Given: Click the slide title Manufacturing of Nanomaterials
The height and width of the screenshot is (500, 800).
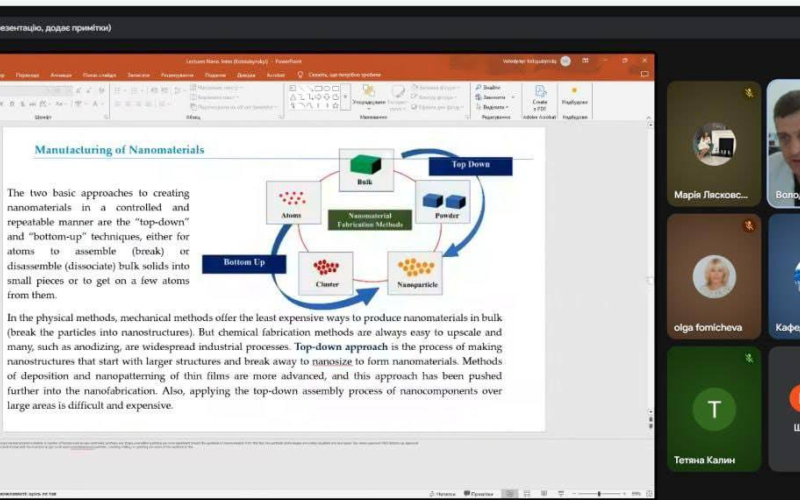Looking at the screenshot, I should (119, 149).
